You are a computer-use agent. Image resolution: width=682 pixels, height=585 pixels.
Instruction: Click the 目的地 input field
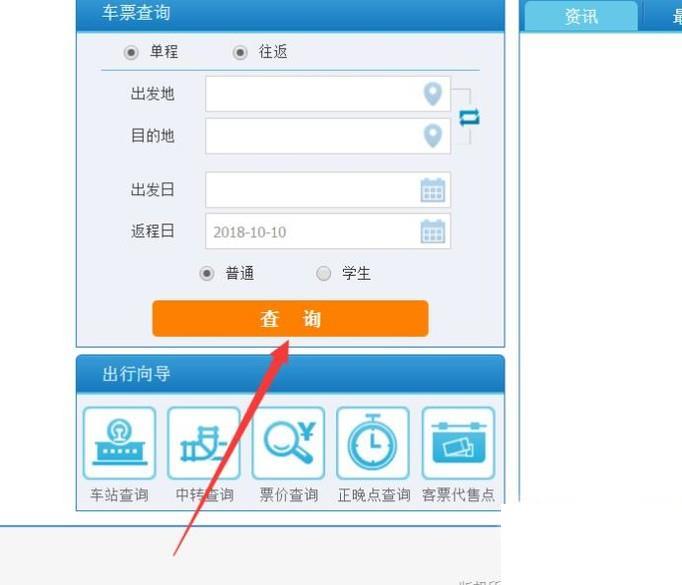[x=328, y=136]
